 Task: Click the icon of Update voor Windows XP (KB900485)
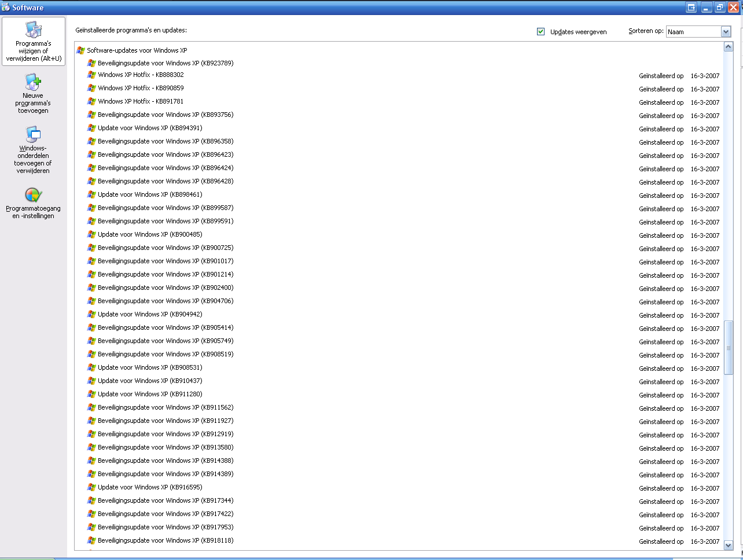pos(91,234)
